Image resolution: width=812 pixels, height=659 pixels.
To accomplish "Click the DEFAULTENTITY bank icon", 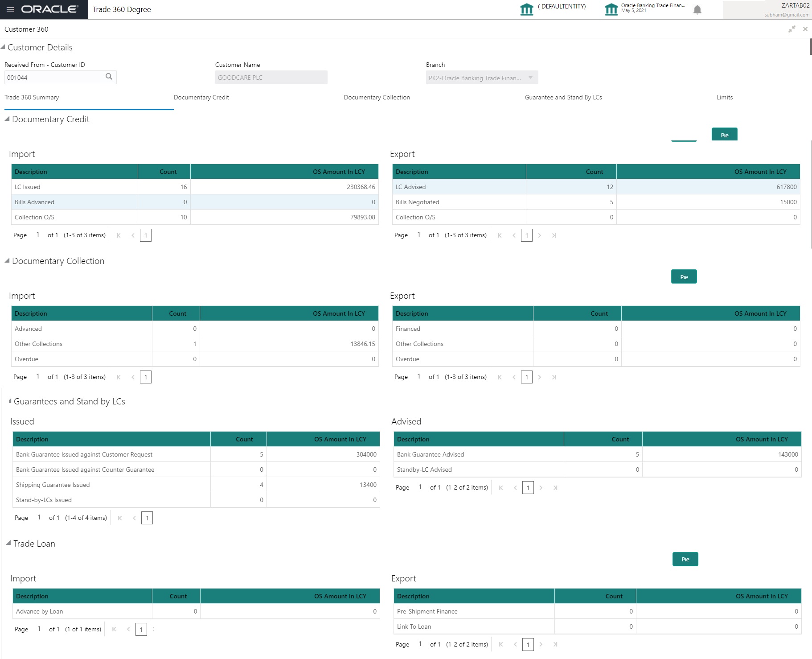I will [x=527, y=9].
